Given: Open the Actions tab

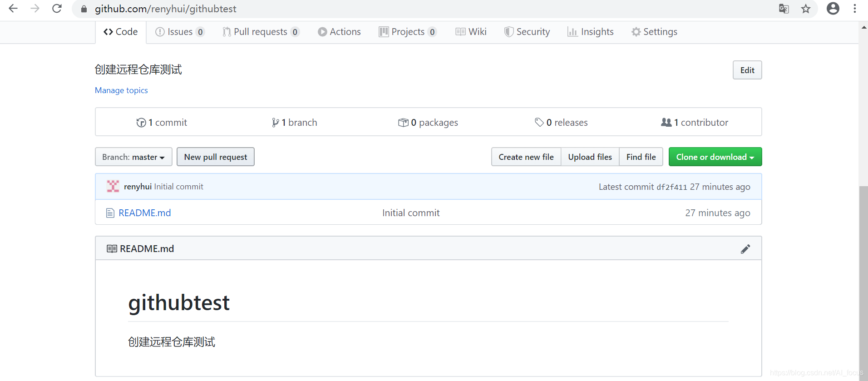Looking at the screenshot, I should (339, 32).
